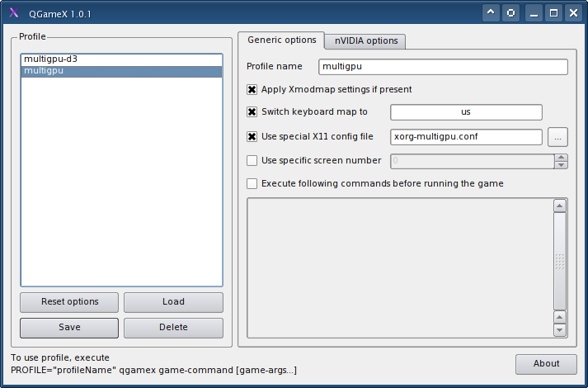Open the About dialog
588x388 pixels.
pos(546,364)
